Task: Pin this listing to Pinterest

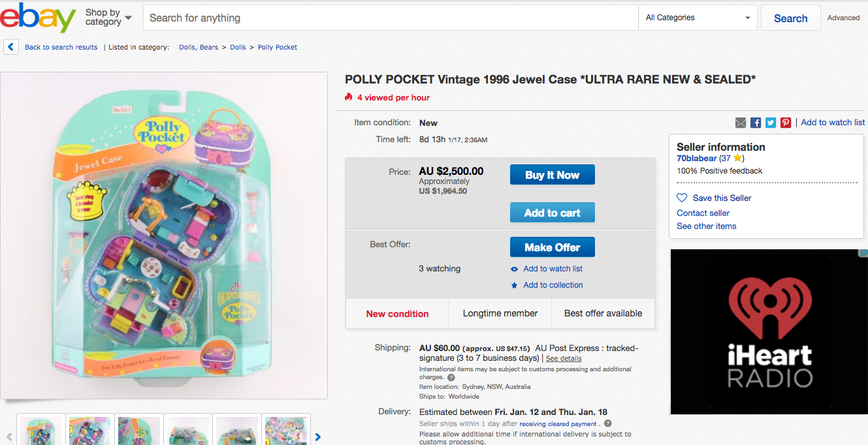Action: pos(785,122)
